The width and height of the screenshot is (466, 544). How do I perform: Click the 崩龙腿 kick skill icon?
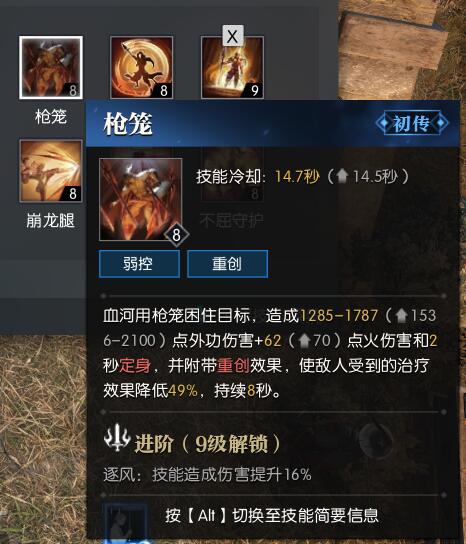coord(51,171)
